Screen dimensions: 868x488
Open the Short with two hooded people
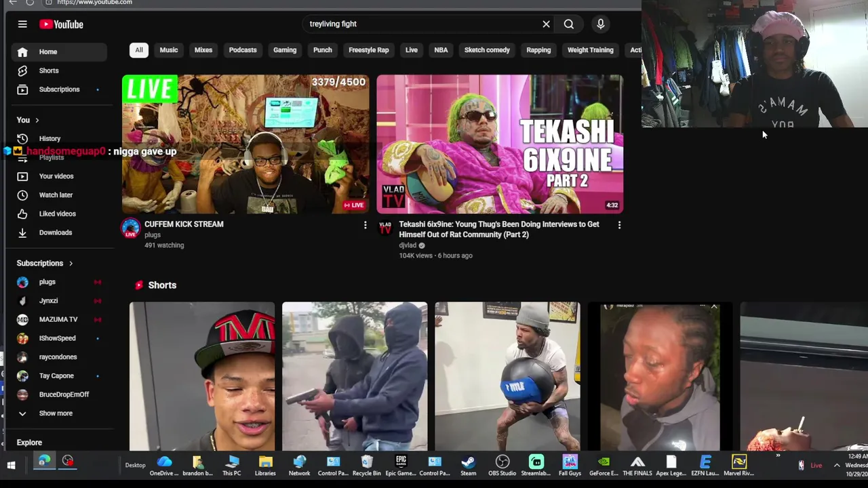355,376
